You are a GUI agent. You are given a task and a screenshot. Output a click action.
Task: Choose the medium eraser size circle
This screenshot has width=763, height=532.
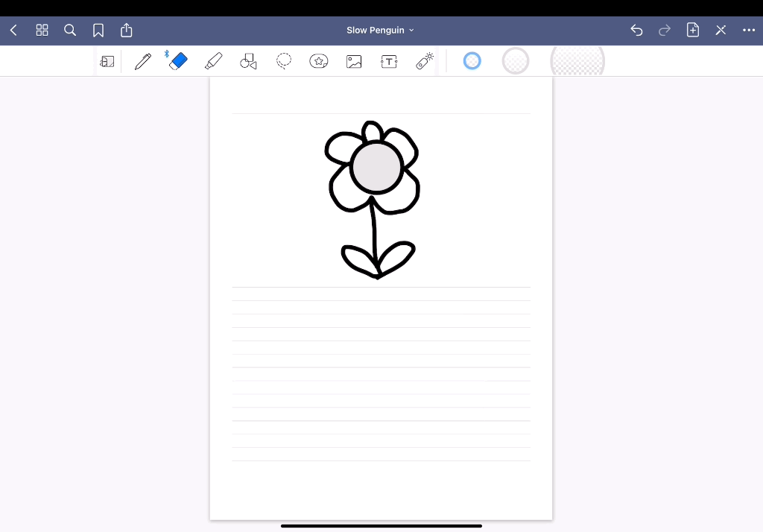click(516, 61)
